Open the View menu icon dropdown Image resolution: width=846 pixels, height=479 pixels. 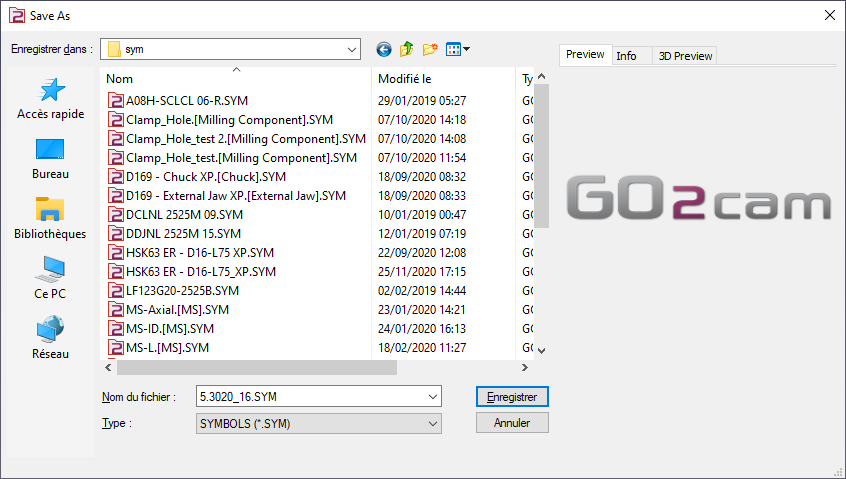[458, 49]
